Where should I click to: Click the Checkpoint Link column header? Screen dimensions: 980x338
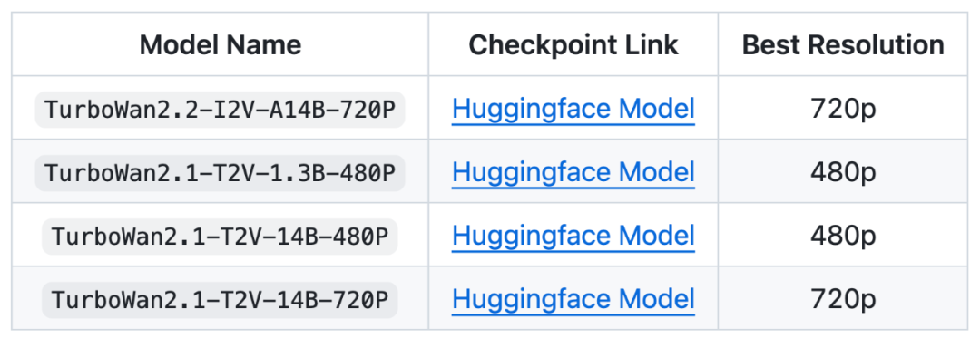(x=573, y=45)
